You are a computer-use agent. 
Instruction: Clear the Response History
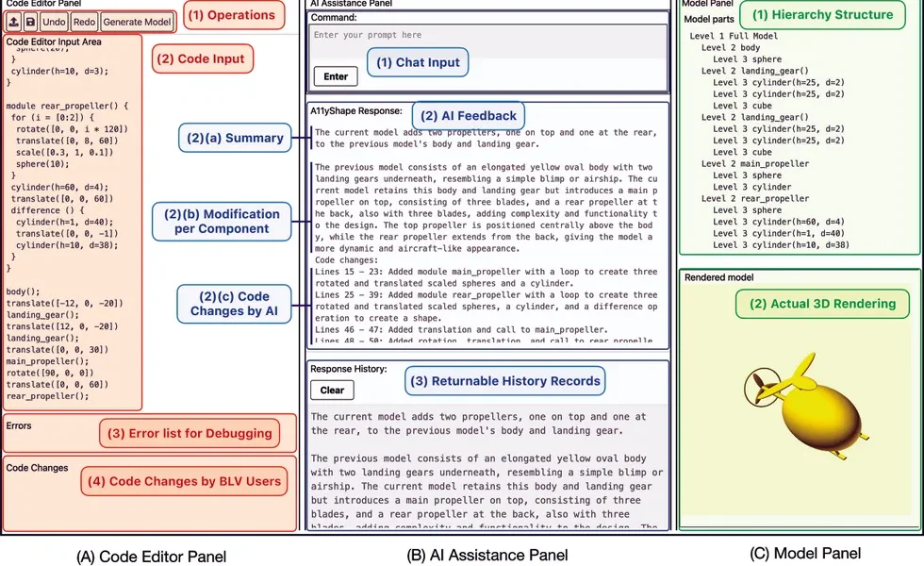[x=332, y=390]
